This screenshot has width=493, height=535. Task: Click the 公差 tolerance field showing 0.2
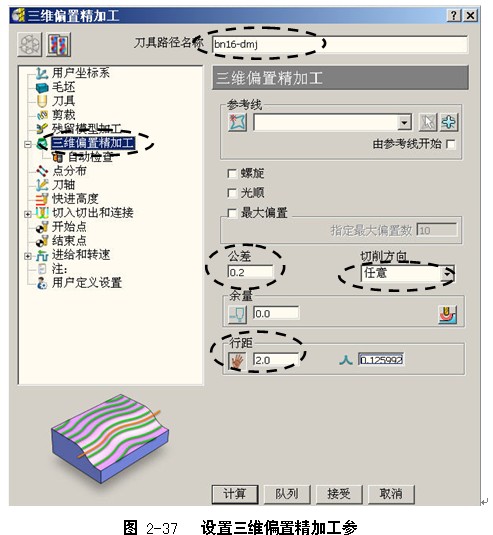pyautogui.click(x=251, y=273)
